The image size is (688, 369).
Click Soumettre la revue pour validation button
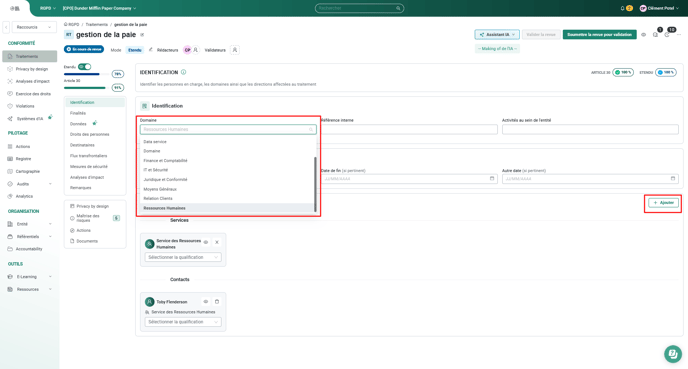pos(599,35)
